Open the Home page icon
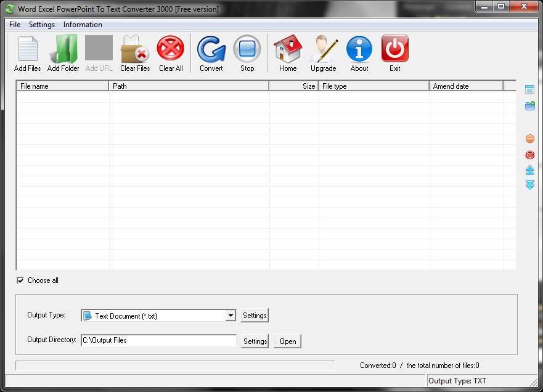This screenshot has height=392, width=543. point(288,49)
